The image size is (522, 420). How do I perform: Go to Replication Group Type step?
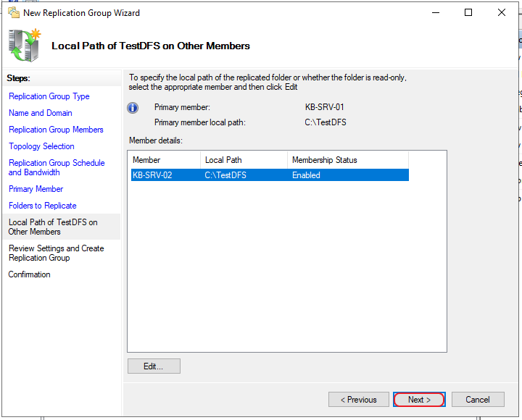click(49, 96)
